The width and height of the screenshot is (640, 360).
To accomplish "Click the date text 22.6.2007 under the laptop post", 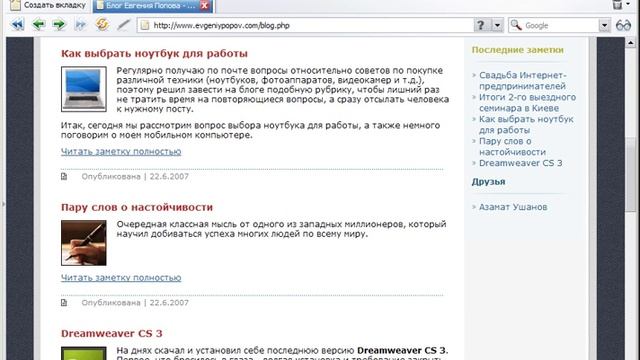I will pos(169,177).
